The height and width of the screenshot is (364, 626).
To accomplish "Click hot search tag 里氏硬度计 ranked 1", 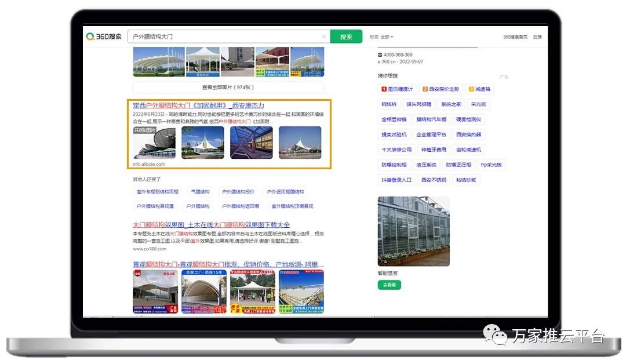I will click(397, 89).
